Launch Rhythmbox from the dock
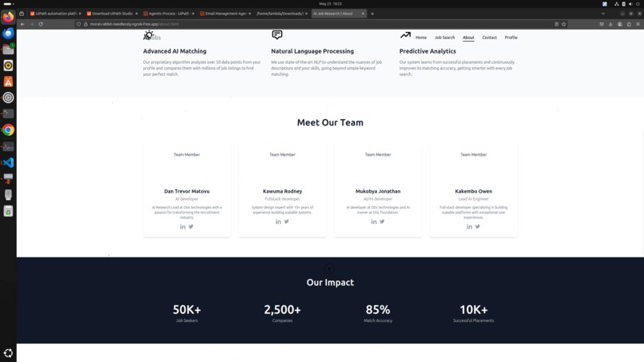This screenshot has width=644, height=362. [x=8, y=66]
